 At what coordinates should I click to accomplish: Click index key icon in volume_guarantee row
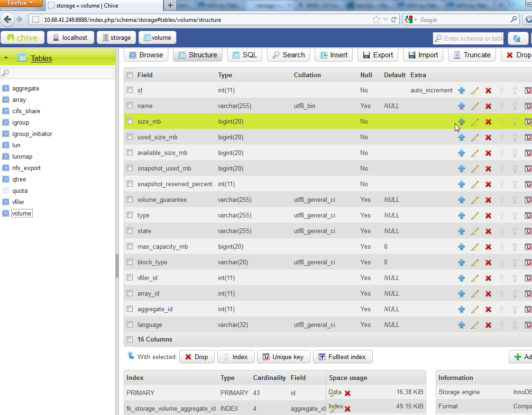(515, 200)
